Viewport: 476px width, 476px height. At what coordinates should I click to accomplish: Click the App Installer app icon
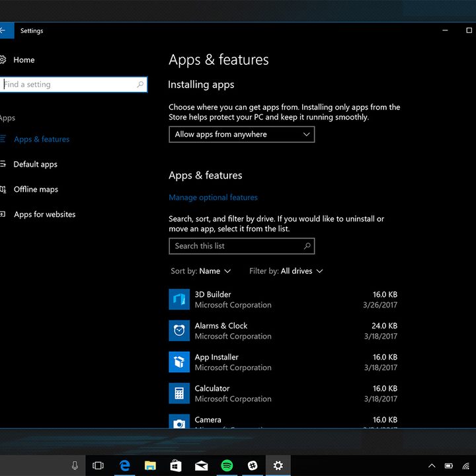[x=179, y=362]
